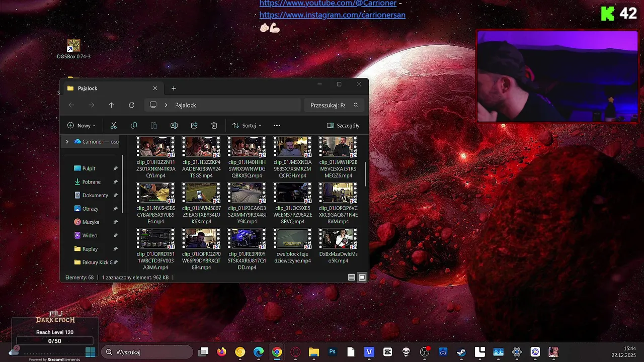
Task: Select clip_01JH3ZZKP4AADENGB8WY24T5GS.mp4 thumbnail
Action: point(201,147)
